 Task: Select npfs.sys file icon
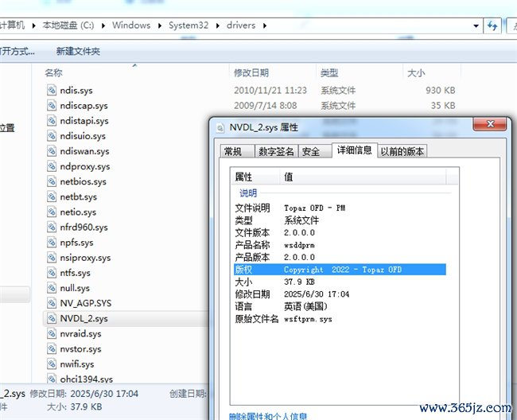click(x=52, y=242)
